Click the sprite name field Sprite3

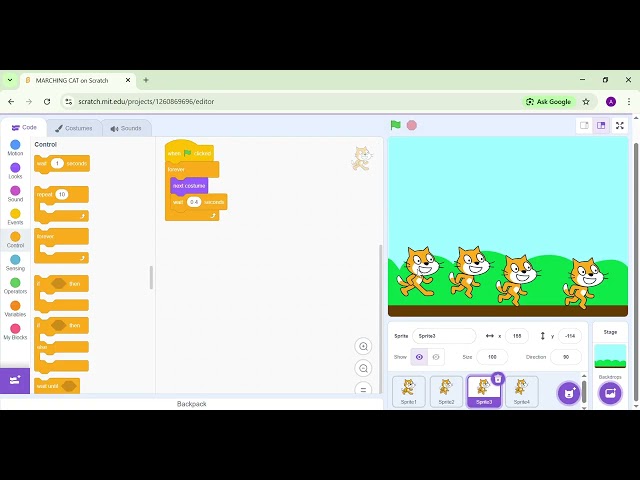click(x=444, y=336)
